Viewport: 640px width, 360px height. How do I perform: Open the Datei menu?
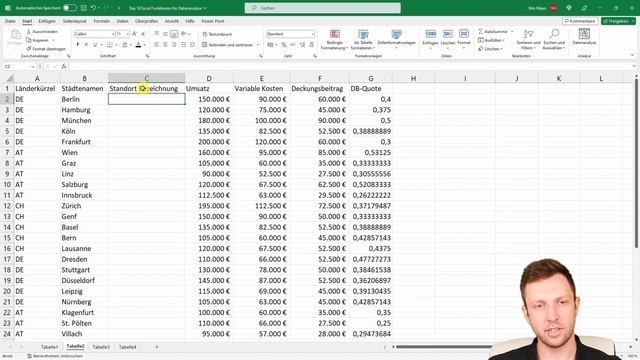click(10, 21)
